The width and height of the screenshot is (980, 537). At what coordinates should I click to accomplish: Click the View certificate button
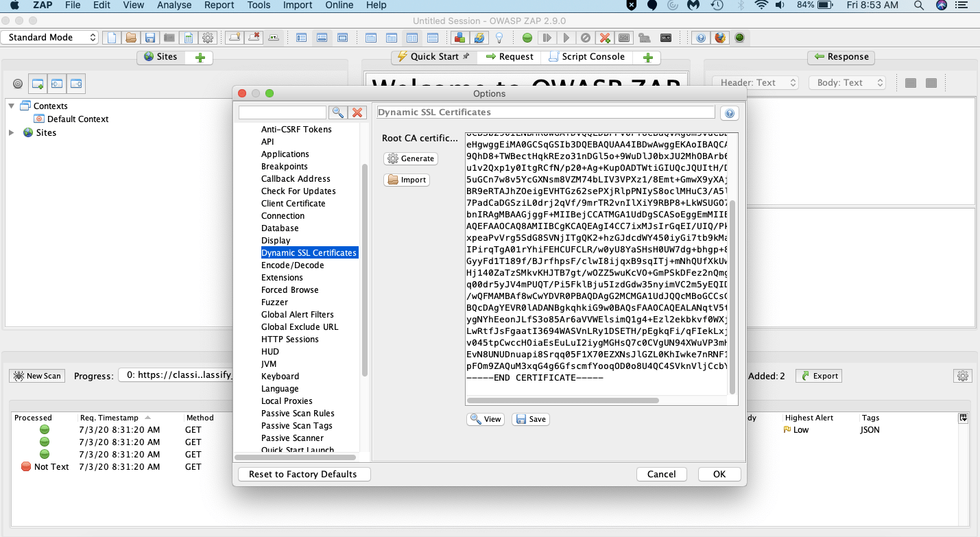[486, 419]
